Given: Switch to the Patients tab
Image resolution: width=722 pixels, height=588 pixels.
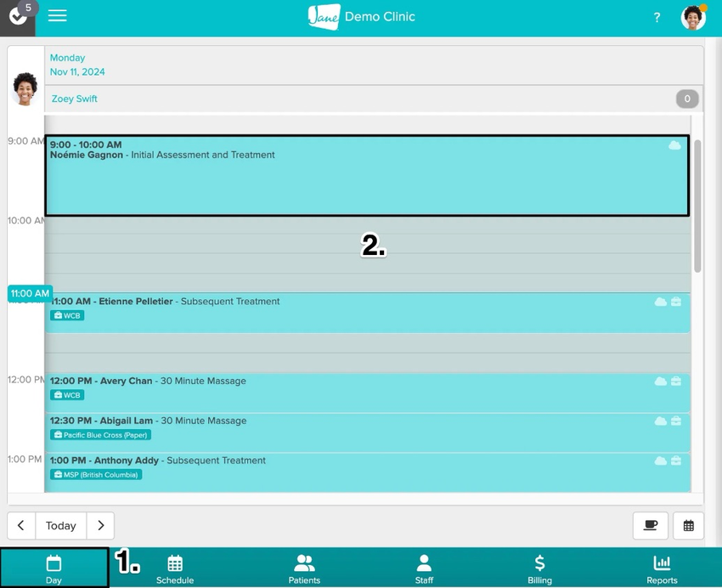Looking at the screenshot, I should 304,569.
